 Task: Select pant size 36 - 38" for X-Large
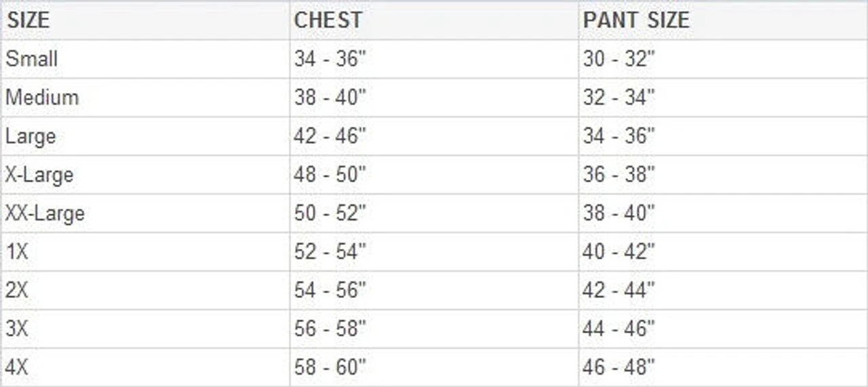click(618, 175)
